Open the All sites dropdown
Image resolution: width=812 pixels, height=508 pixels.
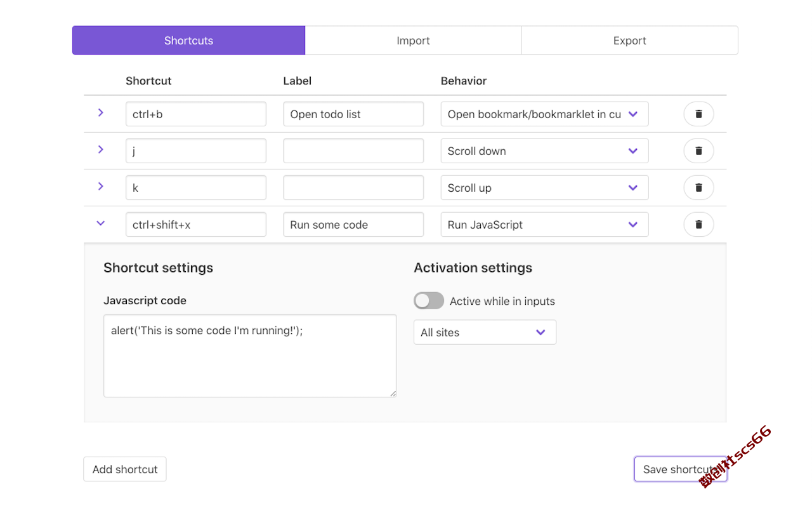coord(485,332)
